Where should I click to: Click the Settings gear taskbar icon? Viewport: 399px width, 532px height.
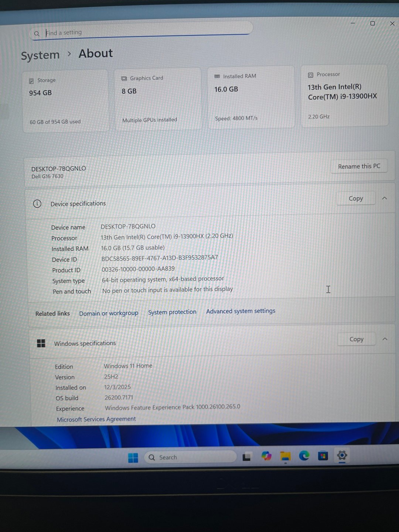pos(342,455)
